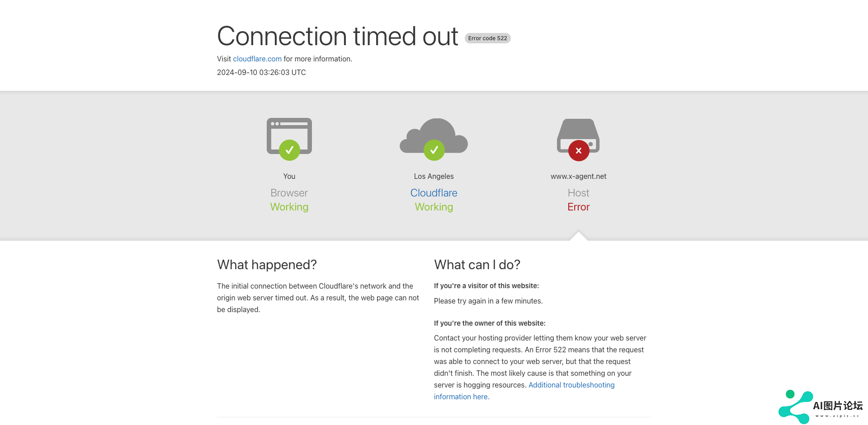
Task: Click the Connection timed out heading
Action: pos(337,36)
